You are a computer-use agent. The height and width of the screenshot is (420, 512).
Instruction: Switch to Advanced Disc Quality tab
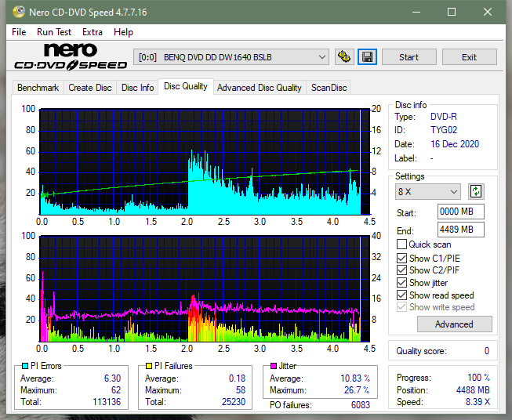coord(260,88)
